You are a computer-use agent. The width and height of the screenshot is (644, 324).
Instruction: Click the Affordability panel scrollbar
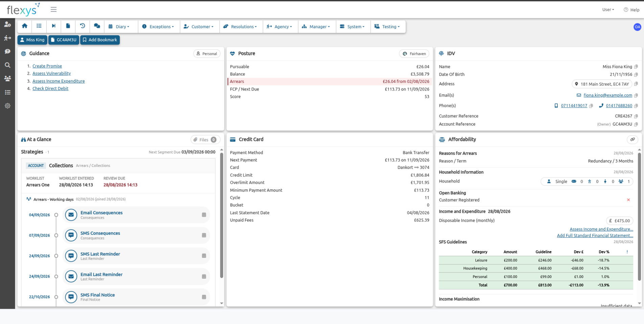click(639, 217)
